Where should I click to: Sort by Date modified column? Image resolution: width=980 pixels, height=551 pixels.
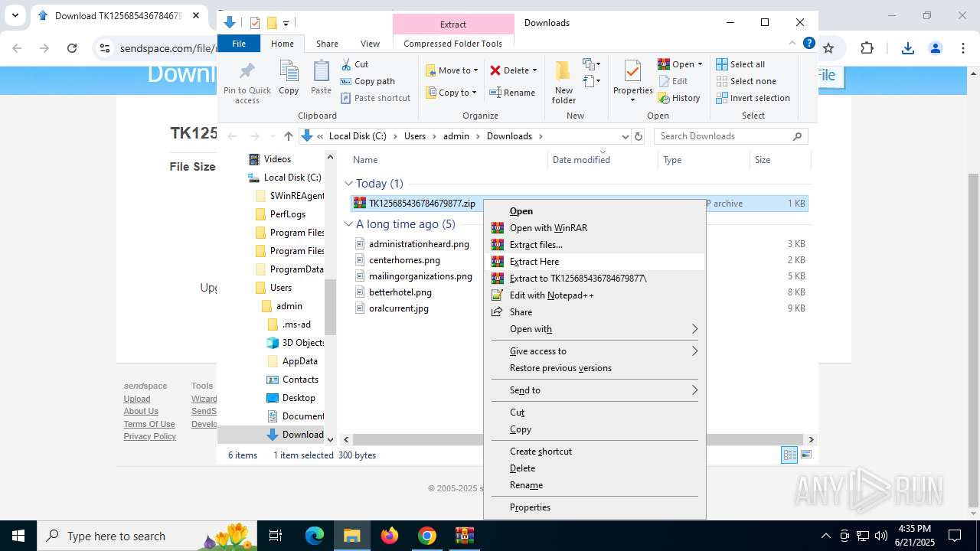603,160
